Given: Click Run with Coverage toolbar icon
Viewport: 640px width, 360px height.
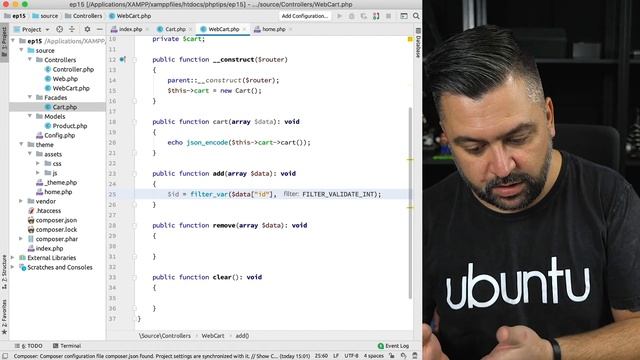Looking at the screenshot, I should (364, 16).
